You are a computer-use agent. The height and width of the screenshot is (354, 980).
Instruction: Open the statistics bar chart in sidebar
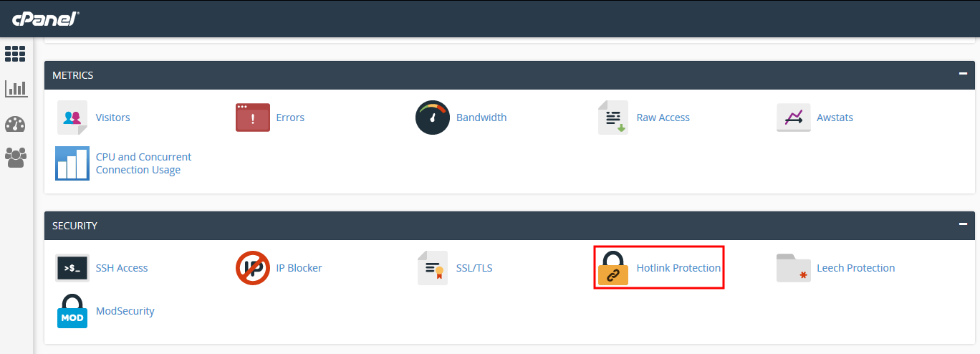pos(15,89)
